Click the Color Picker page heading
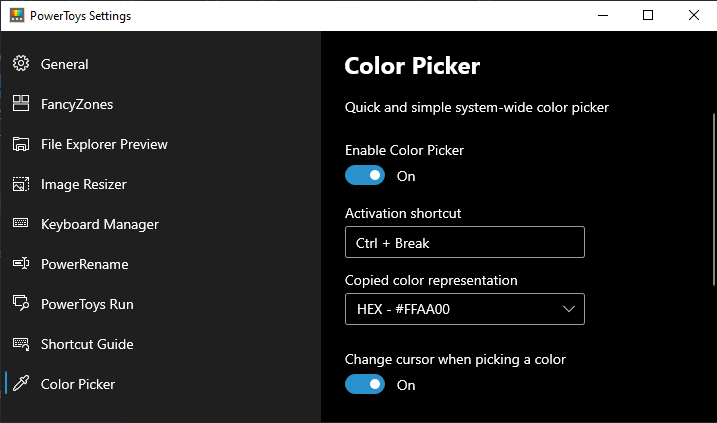The image size is (717, 423). 412,66
